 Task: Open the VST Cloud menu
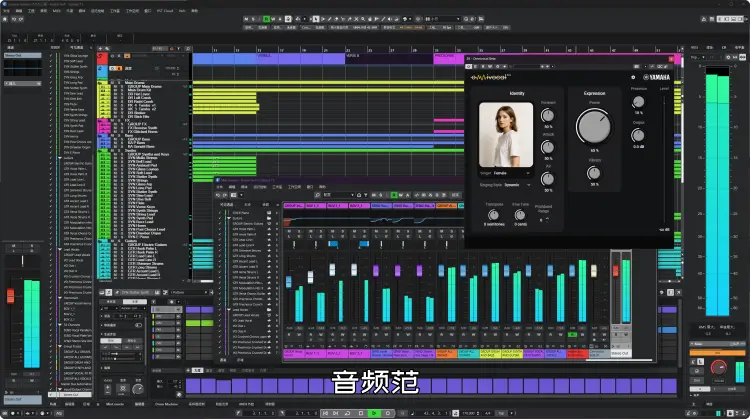click(162, 10)
